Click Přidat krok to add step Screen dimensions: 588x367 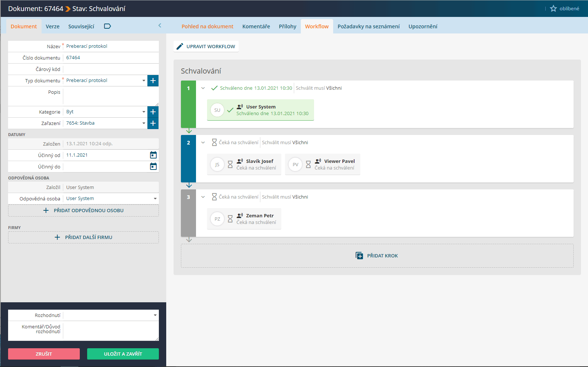pyautogui.click(x=377, y=256)
